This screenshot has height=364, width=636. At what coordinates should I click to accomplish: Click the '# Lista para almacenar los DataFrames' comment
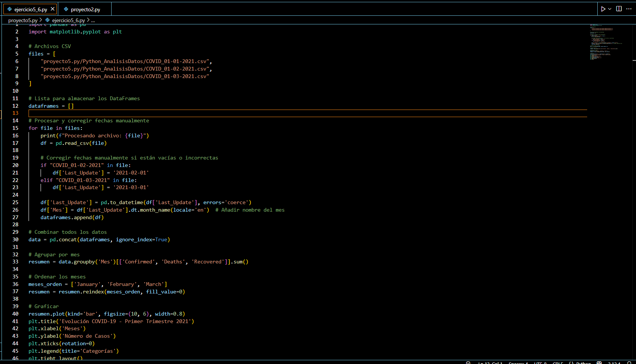click(x=84, y=98)
